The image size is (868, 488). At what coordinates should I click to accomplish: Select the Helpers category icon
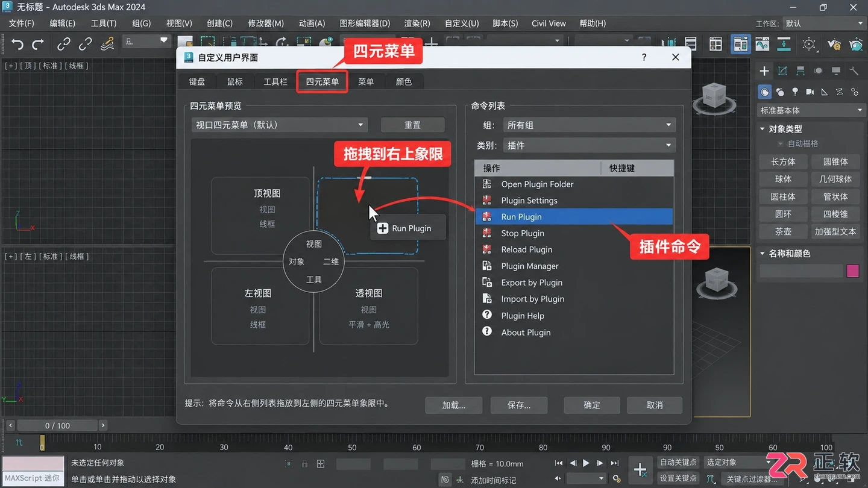(825, 92)
